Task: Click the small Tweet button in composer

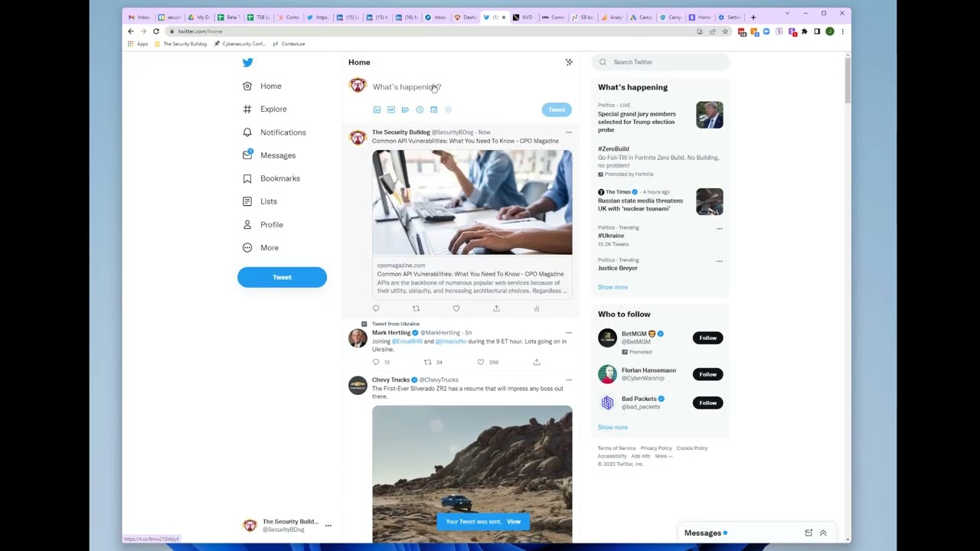Action: [x=557, y=110]
